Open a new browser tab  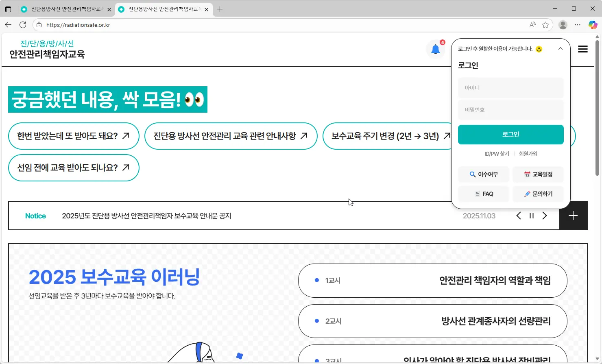coord(220,9)
